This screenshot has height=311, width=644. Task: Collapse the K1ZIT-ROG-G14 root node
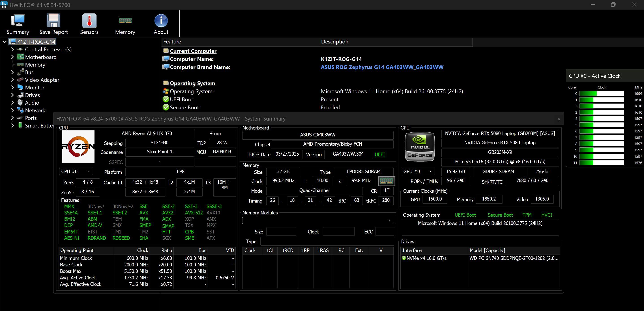pos(4,42)
